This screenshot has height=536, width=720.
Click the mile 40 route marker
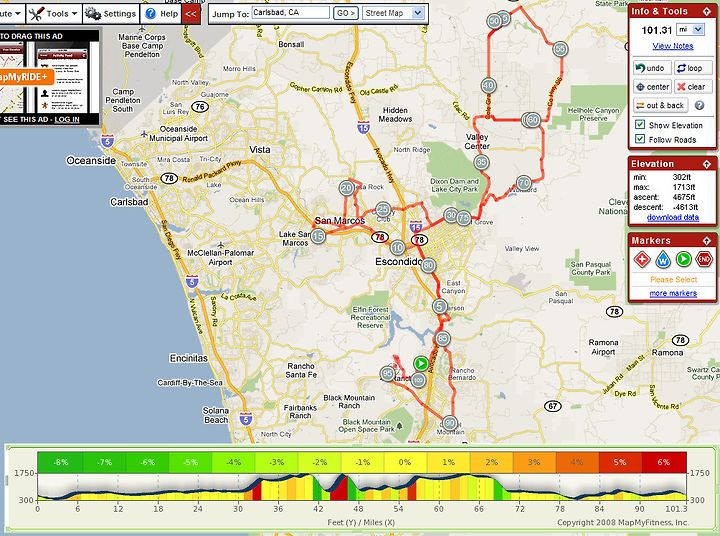488,85
